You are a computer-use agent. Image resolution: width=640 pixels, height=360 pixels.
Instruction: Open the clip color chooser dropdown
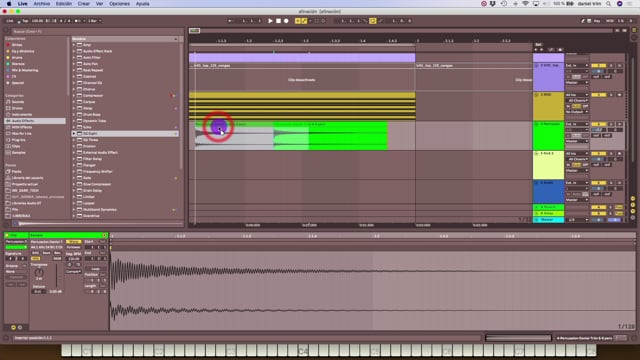pos(16,247)
